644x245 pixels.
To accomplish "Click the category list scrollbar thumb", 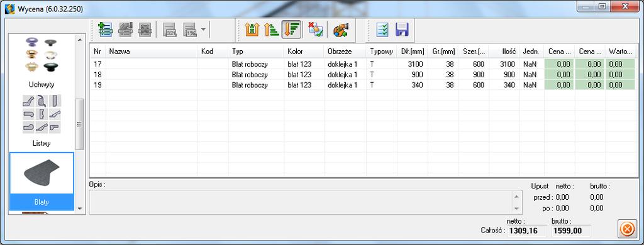I will [80, 124].
